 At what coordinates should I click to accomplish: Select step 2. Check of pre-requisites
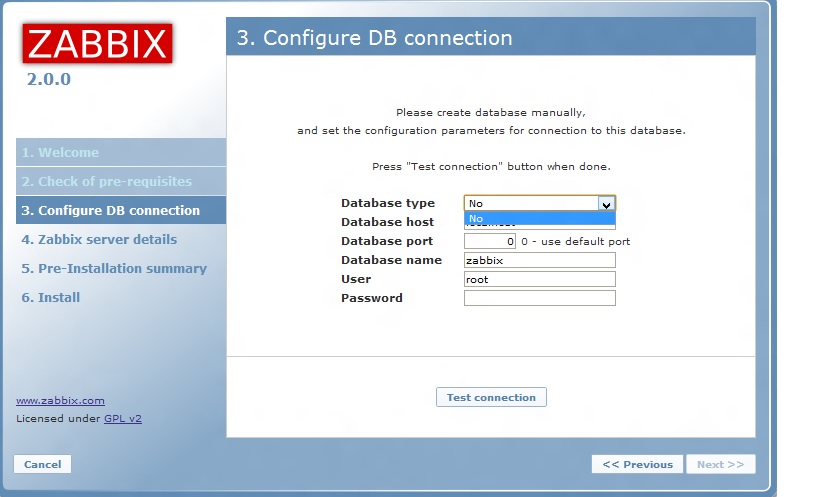[121, 181]
